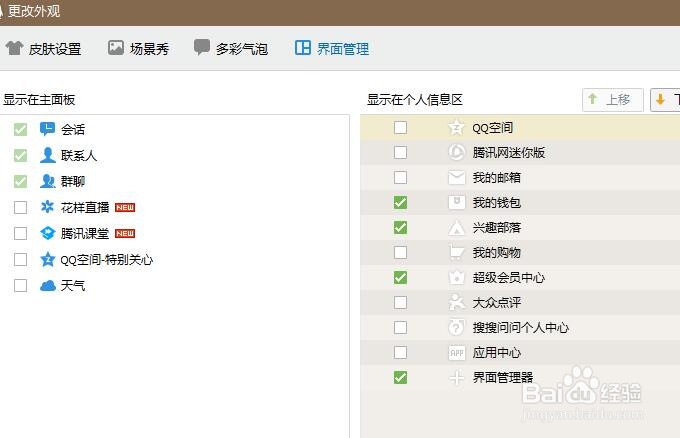
Task: Click the envelope icon for 我的邮箱
Action: pyautogui.click(x=456, y=177)
